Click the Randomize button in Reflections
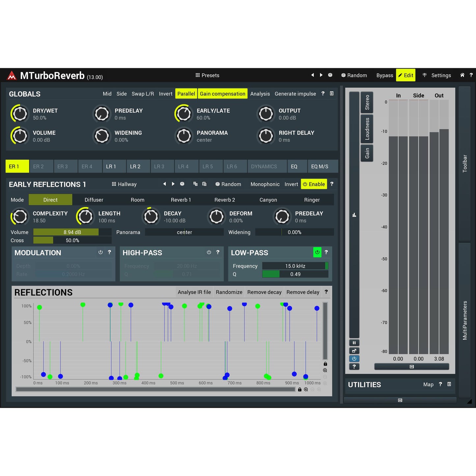 pos(229,292)
